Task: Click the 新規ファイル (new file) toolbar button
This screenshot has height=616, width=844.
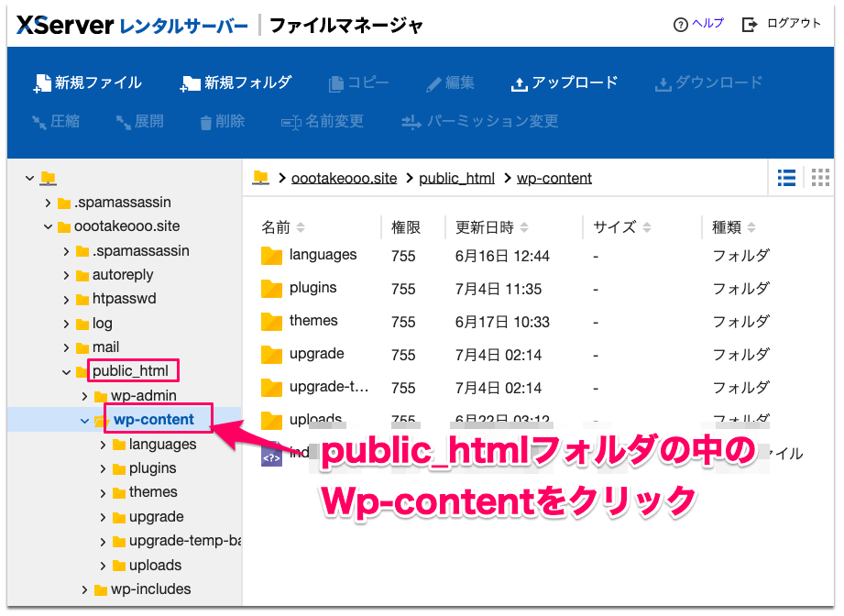Action: (88, 82)
